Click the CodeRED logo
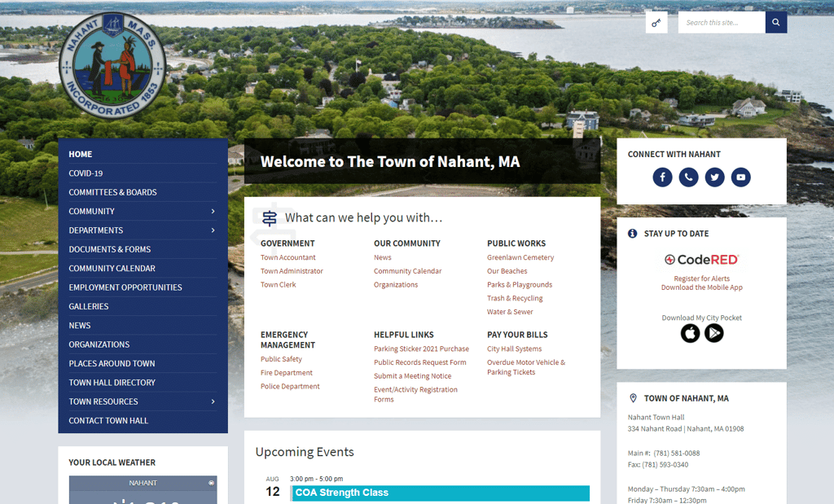 click(x=701, y=261)
